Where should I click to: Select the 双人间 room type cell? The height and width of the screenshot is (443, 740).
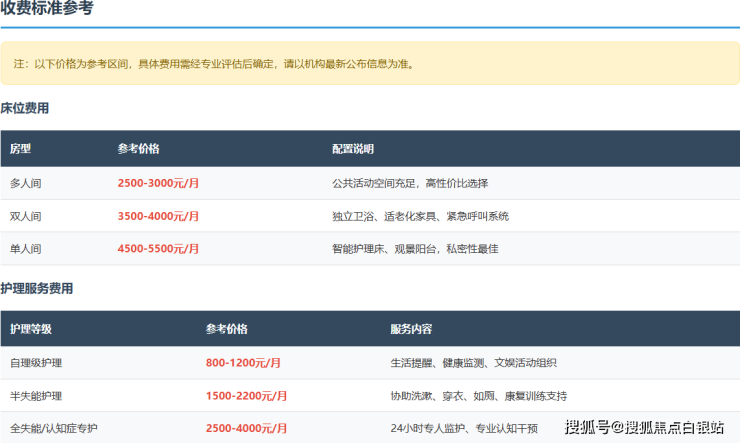[26, 216]
